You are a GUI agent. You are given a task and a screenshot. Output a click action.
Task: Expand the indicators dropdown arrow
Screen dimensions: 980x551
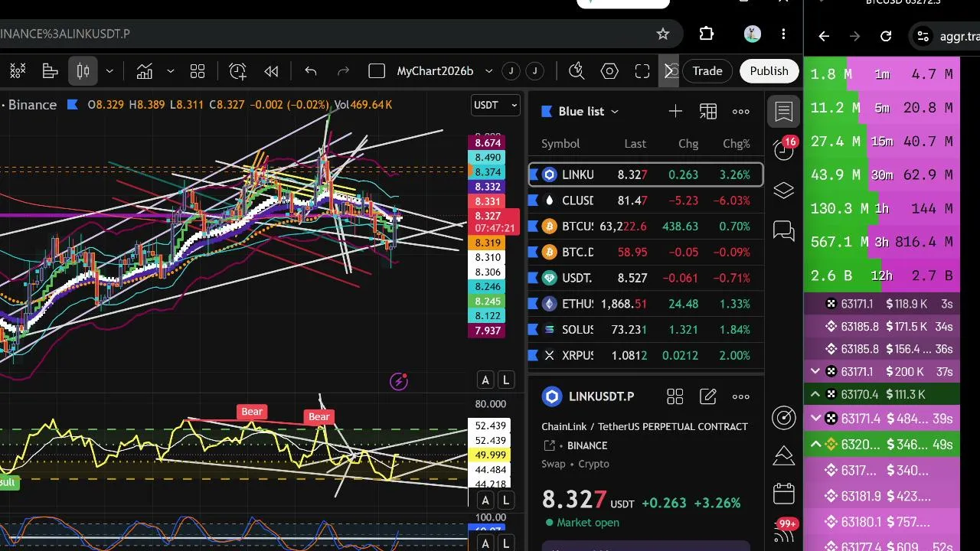tap(171, 71)
